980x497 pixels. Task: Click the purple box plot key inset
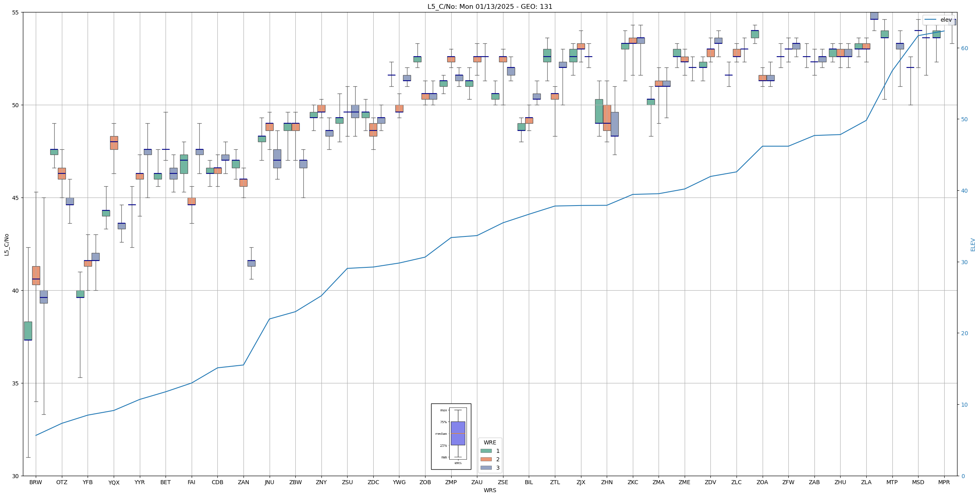pyautogui.click(x=458, y=433)
